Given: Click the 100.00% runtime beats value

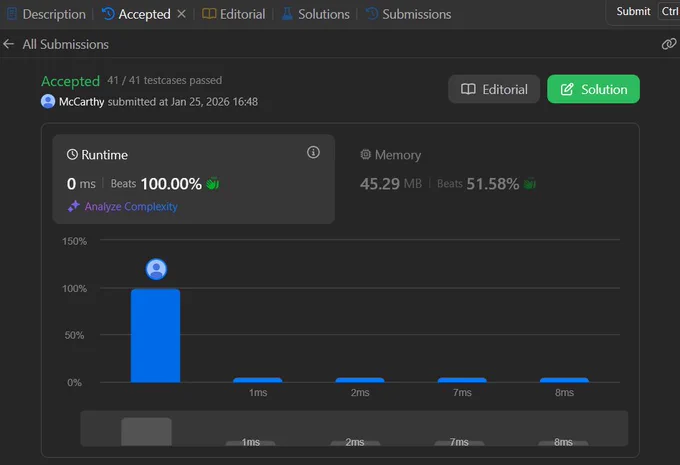Looking at the screenshot, I should click(171, 184).
